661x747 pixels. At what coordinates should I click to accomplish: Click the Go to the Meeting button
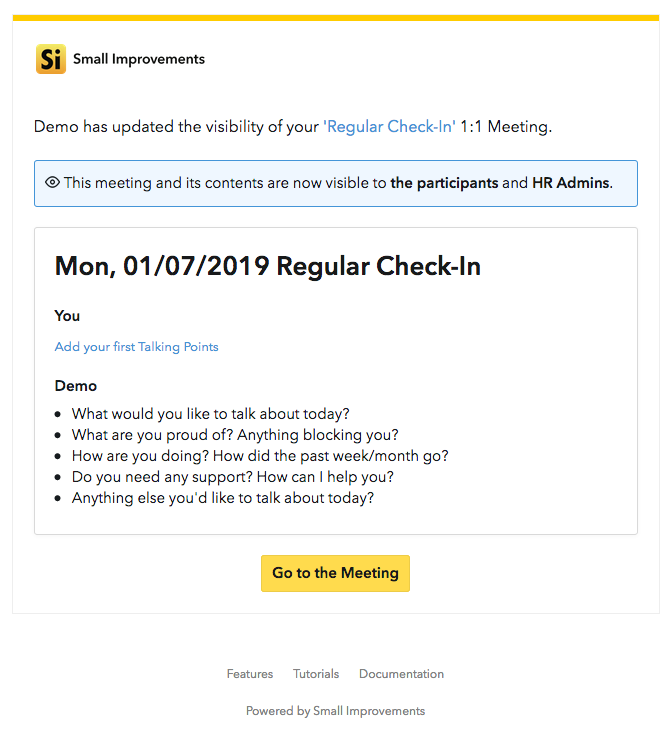[x=336, y=573]
